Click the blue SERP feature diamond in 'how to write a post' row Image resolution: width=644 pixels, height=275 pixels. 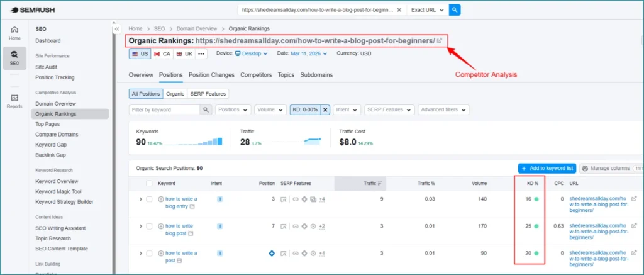[x=272, y=253]
